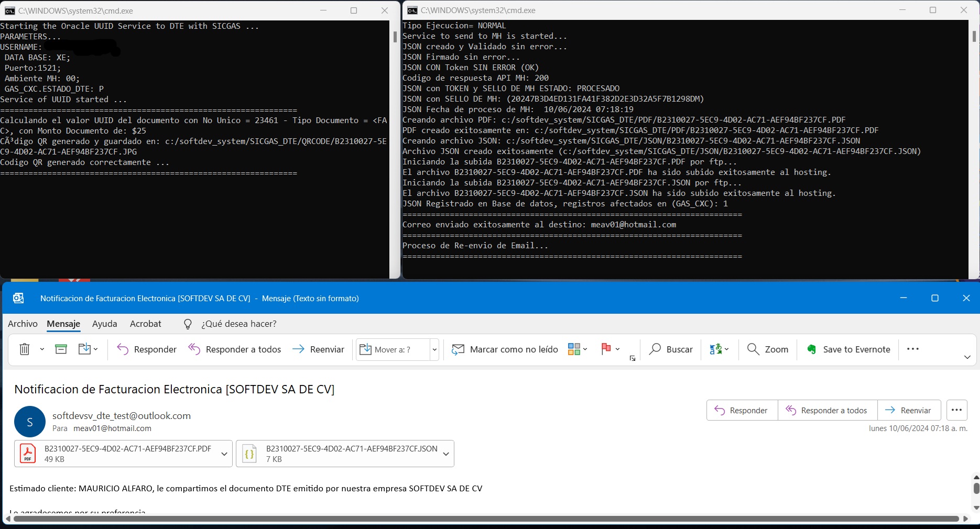Screen dimensions: 980x529
Task: Expand the PDF attachment dropdown arrow
Action: [x=224, y=454]
